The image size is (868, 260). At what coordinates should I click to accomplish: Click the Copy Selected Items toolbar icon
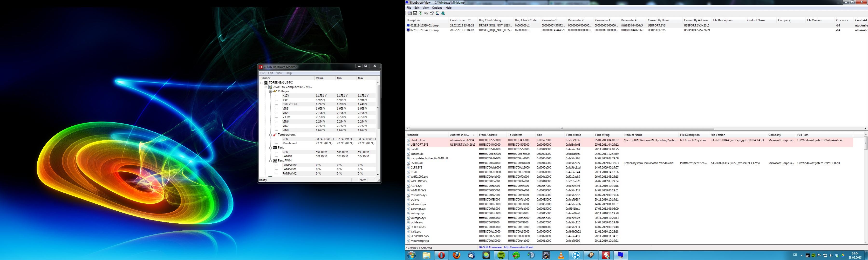pyautogui.click(x=426, y=13)
